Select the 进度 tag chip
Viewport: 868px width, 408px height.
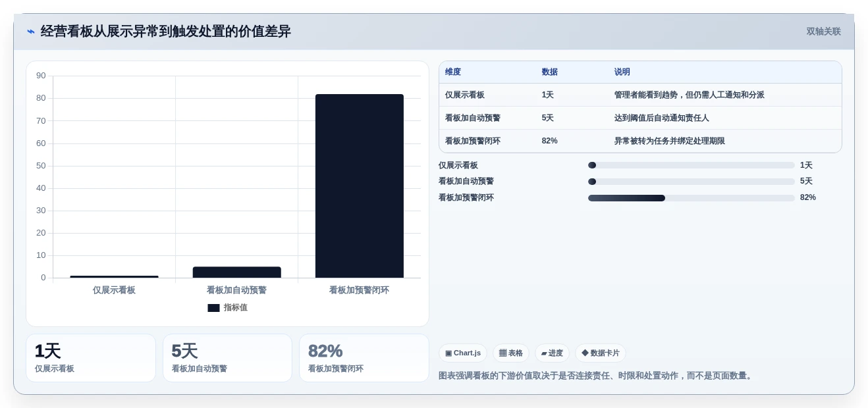click(552, 353)
